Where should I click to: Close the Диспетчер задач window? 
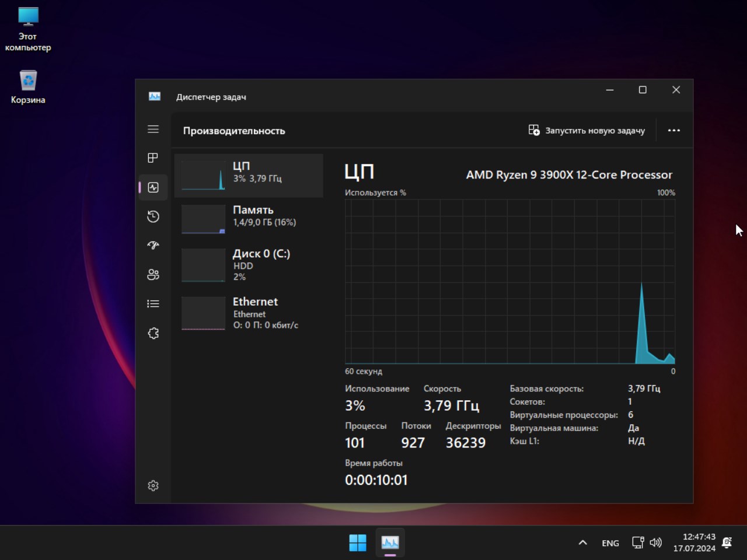[x=676, y=90]
